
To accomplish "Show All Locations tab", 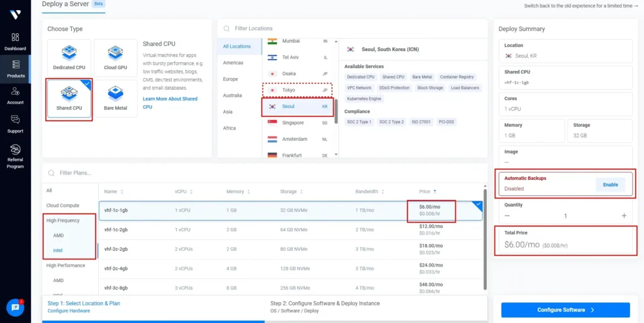I will coord(240,47).
